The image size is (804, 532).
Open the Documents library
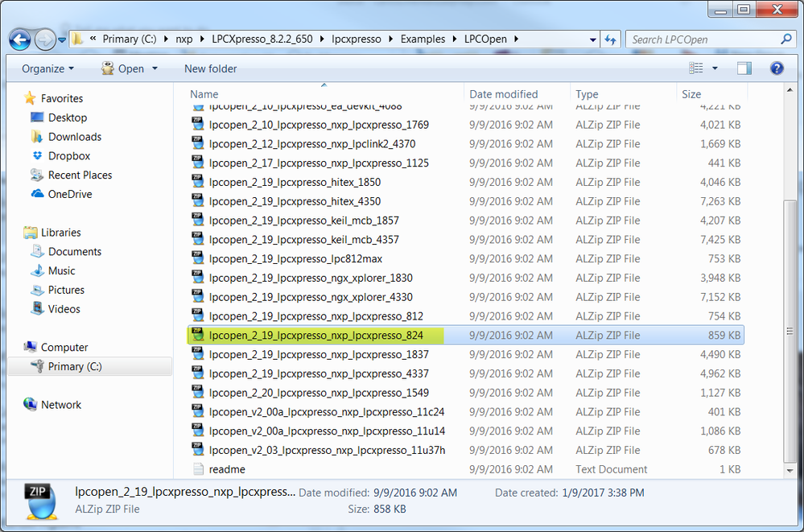coord(75,252)
